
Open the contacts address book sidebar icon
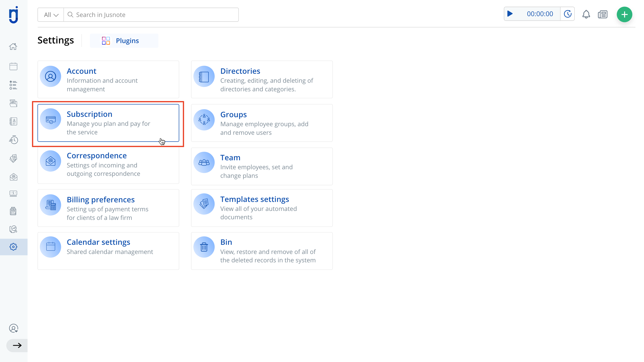point(13,122)
